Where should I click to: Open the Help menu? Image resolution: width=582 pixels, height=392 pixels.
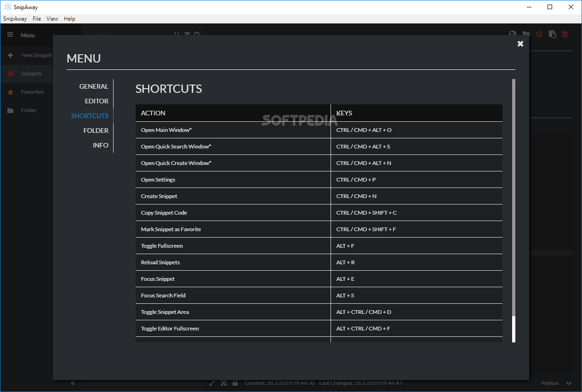69,19
